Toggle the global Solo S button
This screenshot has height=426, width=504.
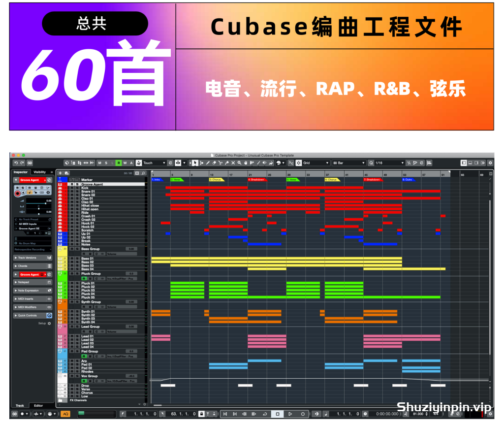click(x=106, y=163)
